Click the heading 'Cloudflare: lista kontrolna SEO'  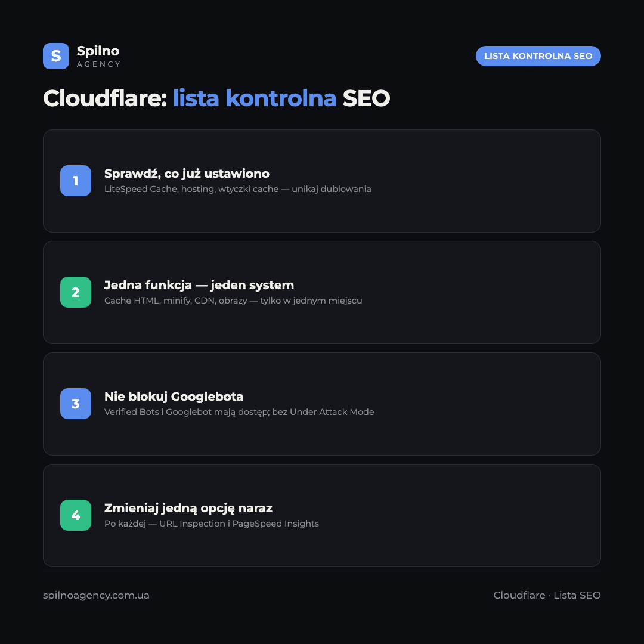(x=216, y=98)
